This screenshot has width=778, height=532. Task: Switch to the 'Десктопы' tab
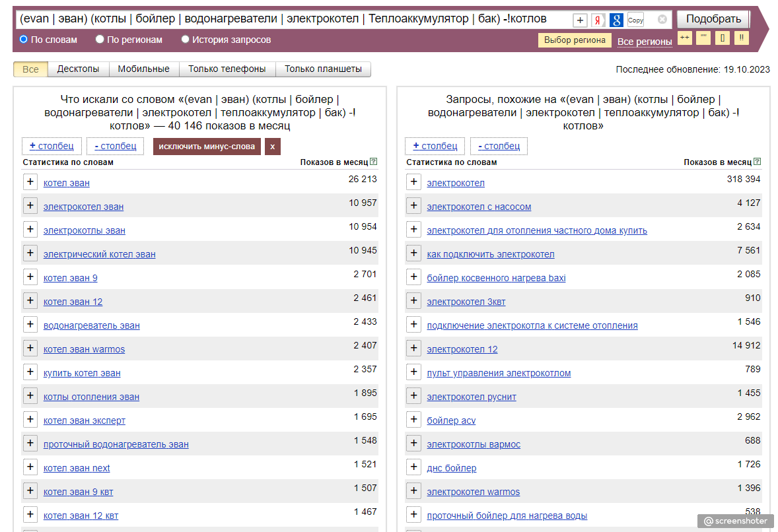[79, 69]
